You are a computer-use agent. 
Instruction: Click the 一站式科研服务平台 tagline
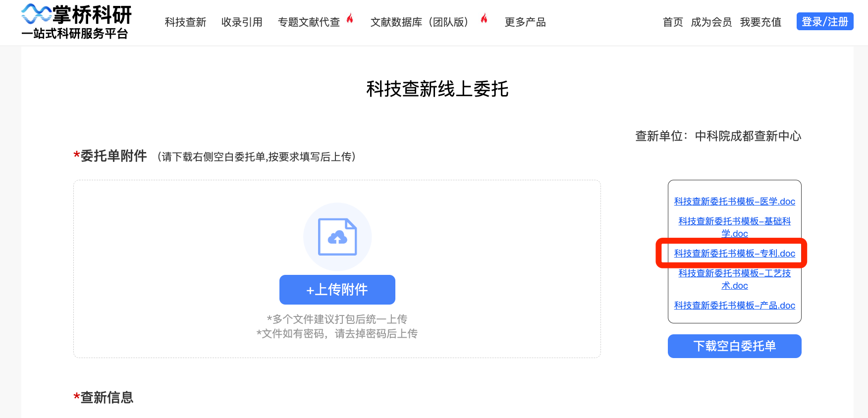pyautogui.click(x=75, y=34)
